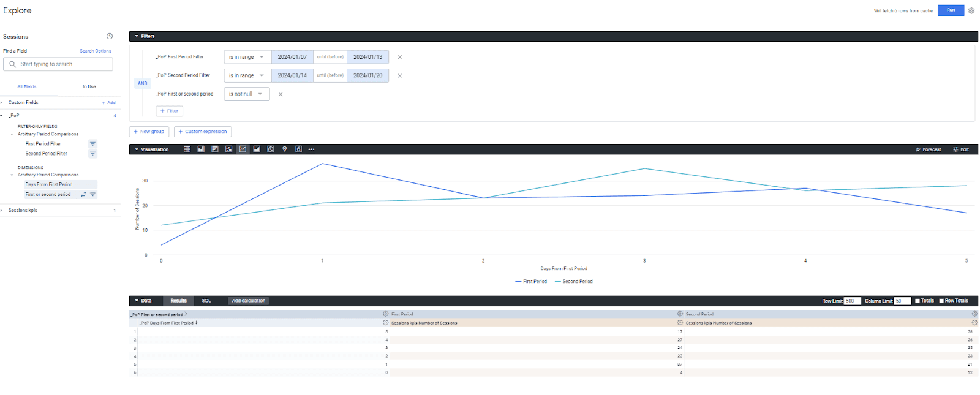Screen dimensions: 980x395
Task: Switch to the In Use tab
Action: 89,87
